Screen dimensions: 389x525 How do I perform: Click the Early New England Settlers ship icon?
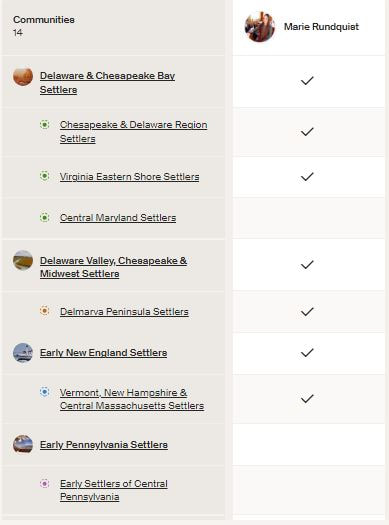coord(23,353)
